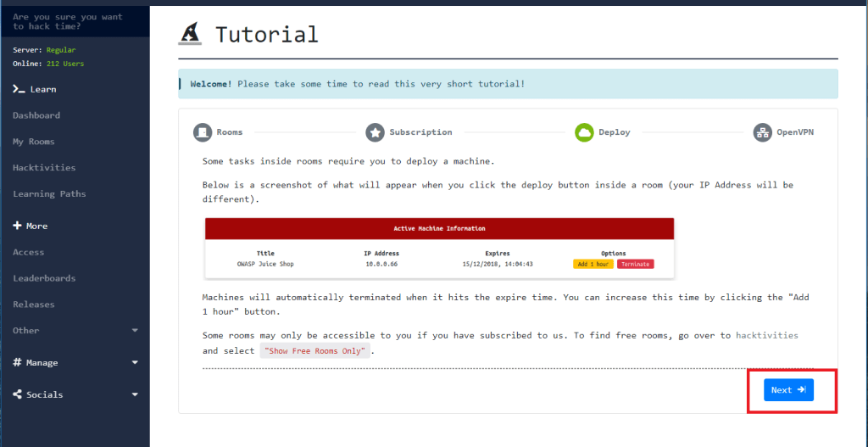The width and height of the screenshot is (868, 447).
Task: Click the Active Machine Information screenshot
Action: pos(439,248)
